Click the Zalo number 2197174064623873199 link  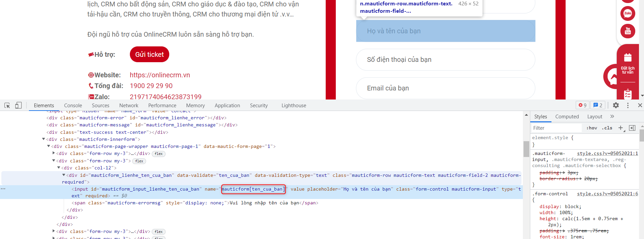pyautogui.click(x=166, y=96)
